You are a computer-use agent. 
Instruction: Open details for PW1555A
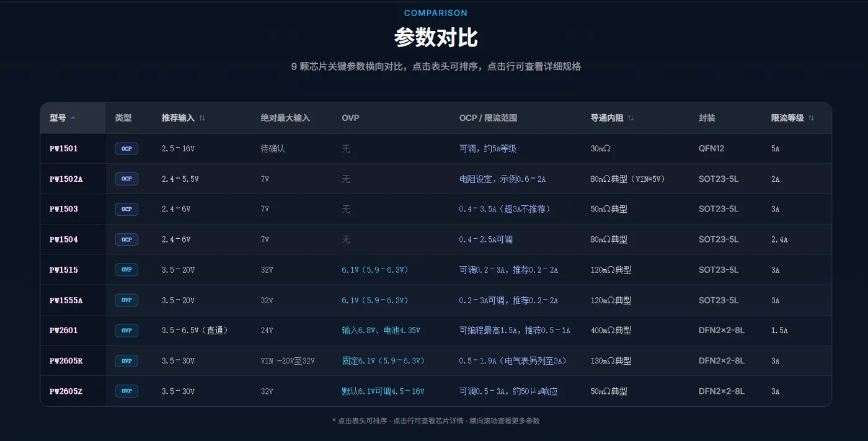(436, 300)
